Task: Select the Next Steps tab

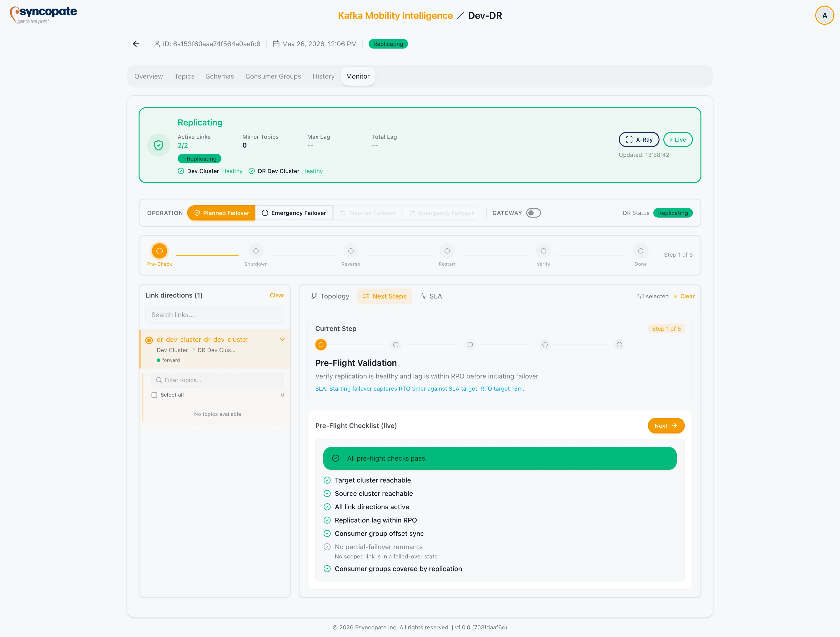Action: point(384,296)
